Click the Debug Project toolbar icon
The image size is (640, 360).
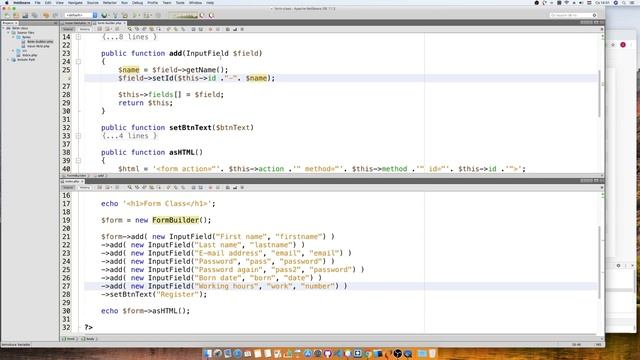pyautogui.click(x=146, y=16)
